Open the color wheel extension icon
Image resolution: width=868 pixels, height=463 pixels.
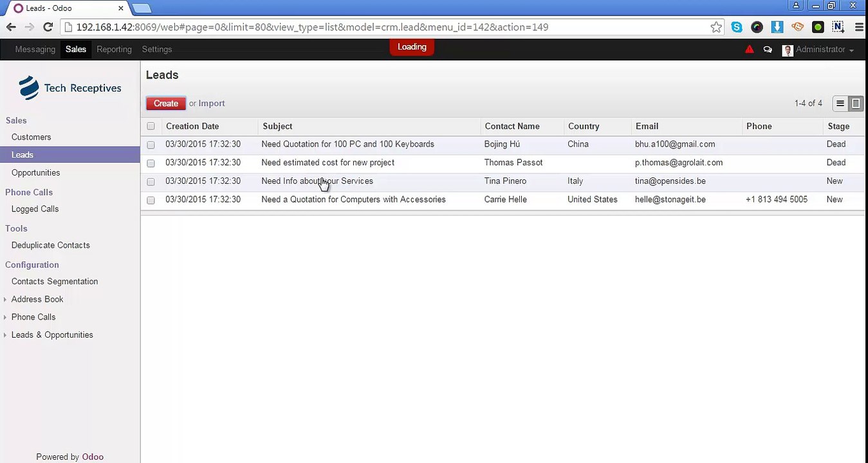pos(757,27)
